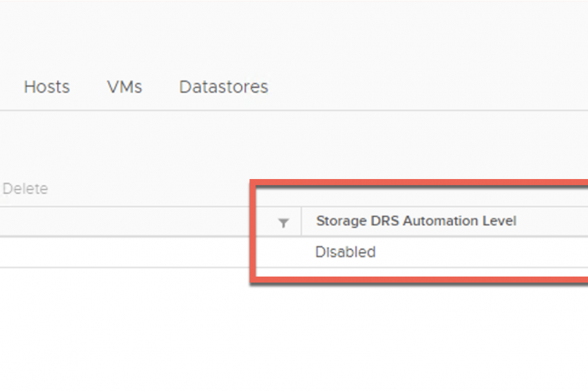Select the Datastores tab
588x391 pixels.
click(223, 87)
